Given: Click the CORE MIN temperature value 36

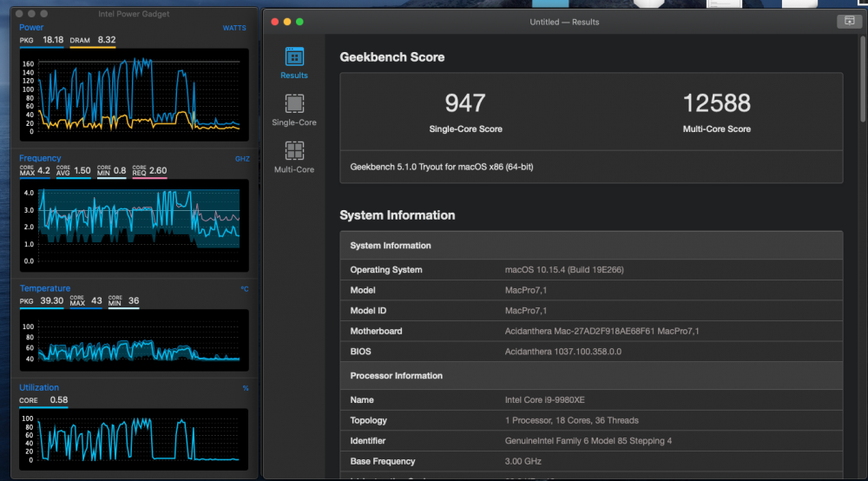Looking at the screenshot, I should tap(134, 300).
